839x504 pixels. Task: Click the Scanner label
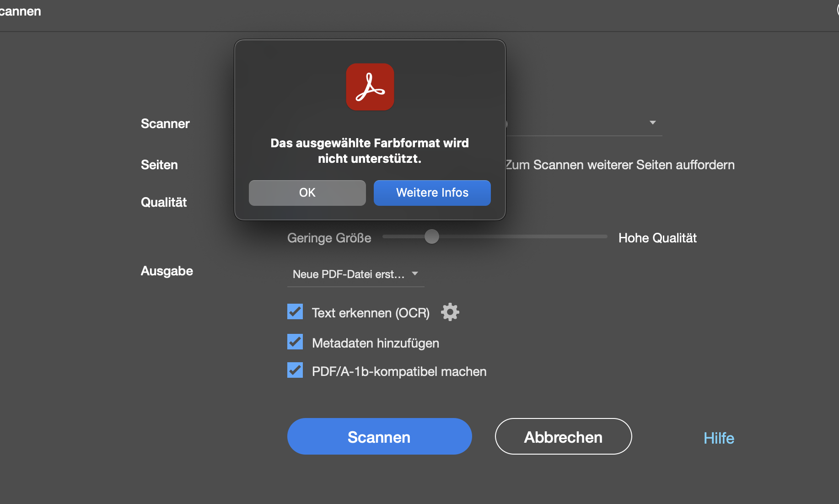click(165, 123)
